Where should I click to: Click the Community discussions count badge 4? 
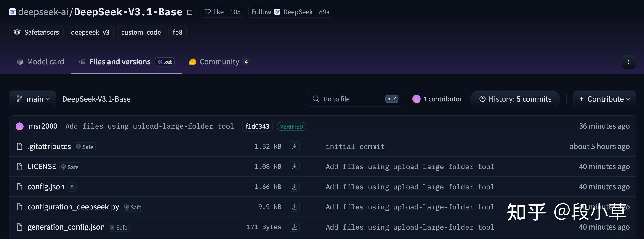[x=246, y=62]
